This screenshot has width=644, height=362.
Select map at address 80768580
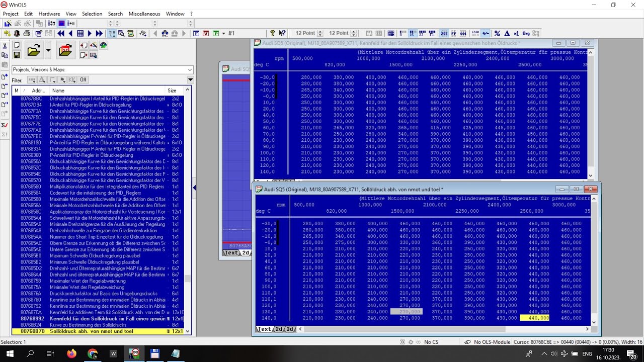coord(98,187)
